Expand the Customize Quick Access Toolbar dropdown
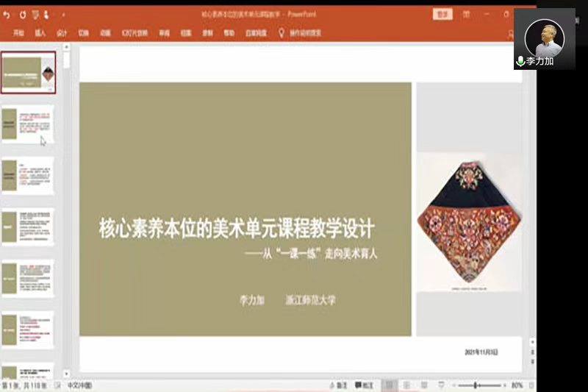This screenshot has width=588, height=392. coord(62,14)
